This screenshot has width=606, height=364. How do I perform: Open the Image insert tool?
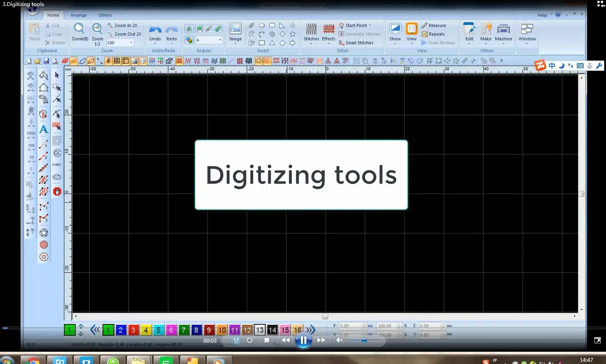(x=235, y=33)
